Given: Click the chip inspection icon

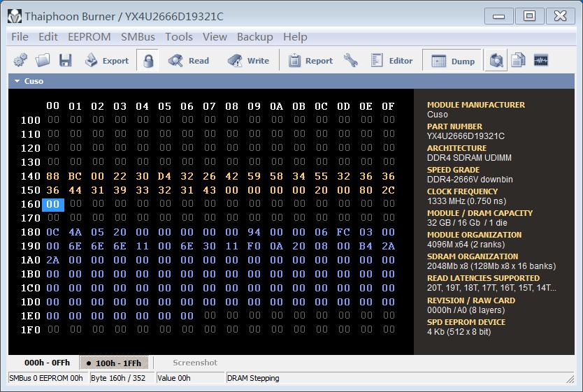Looking at the screenshot, I should coord(496,61).
